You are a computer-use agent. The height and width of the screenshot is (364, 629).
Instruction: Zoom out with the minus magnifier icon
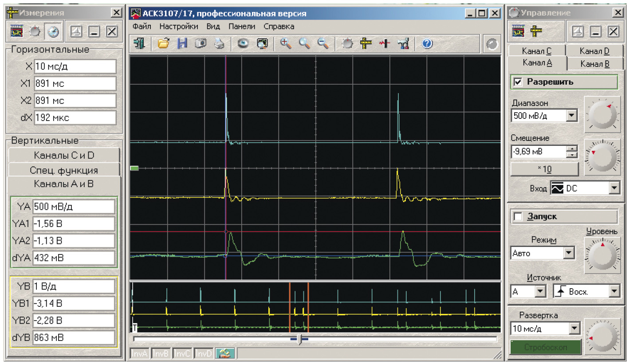(323, 43)
